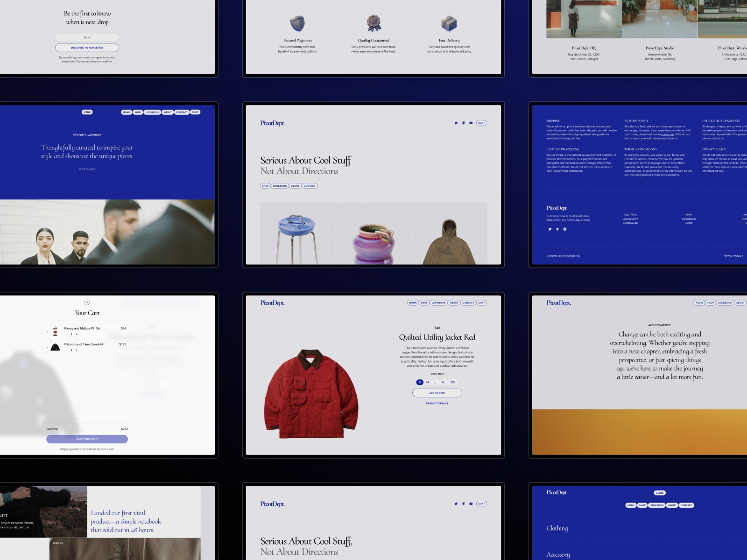Image resolution: width=747 pixels, height=560 pixels.
Task: Click the Instagram icon in the blue footer
Action: coord(564,229)
